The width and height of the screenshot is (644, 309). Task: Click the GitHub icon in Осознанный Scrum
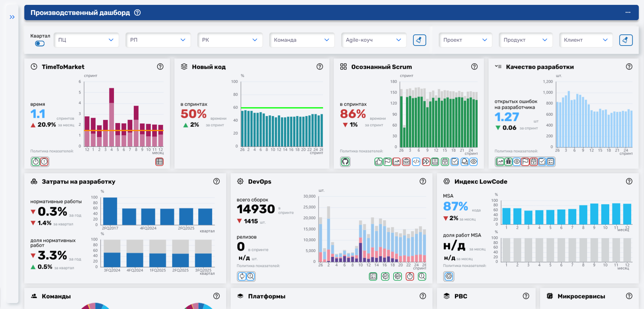click(345, 162)
